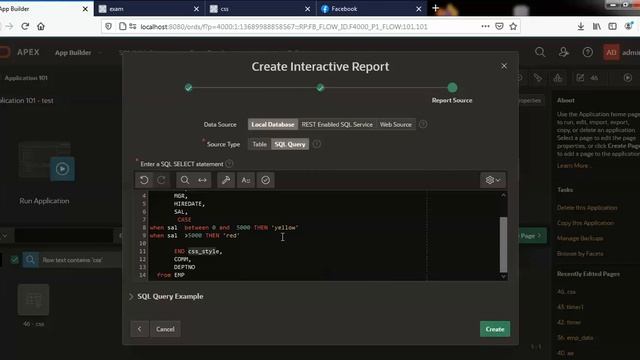Reload the page with the refresh icon

pyautogui.click(x=25, y=27)
